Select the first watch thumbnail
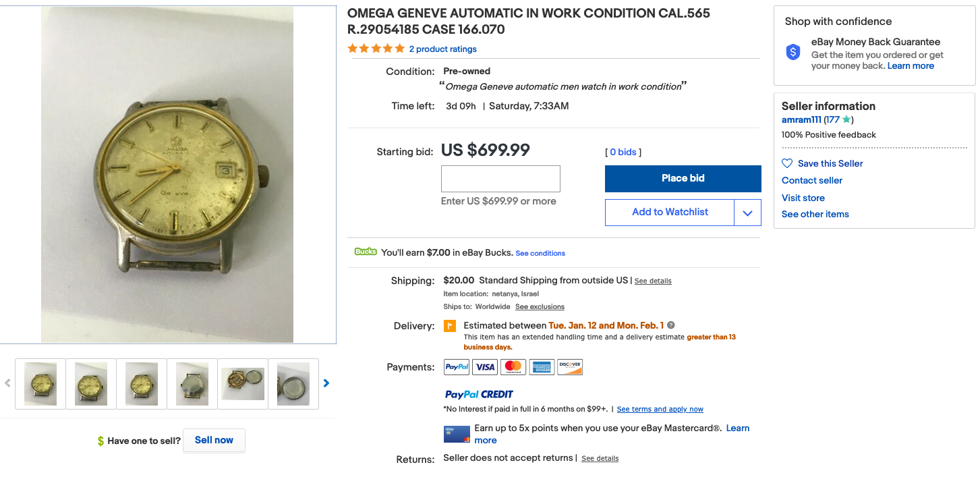The image size is (980, 500). tap(40, 384)
